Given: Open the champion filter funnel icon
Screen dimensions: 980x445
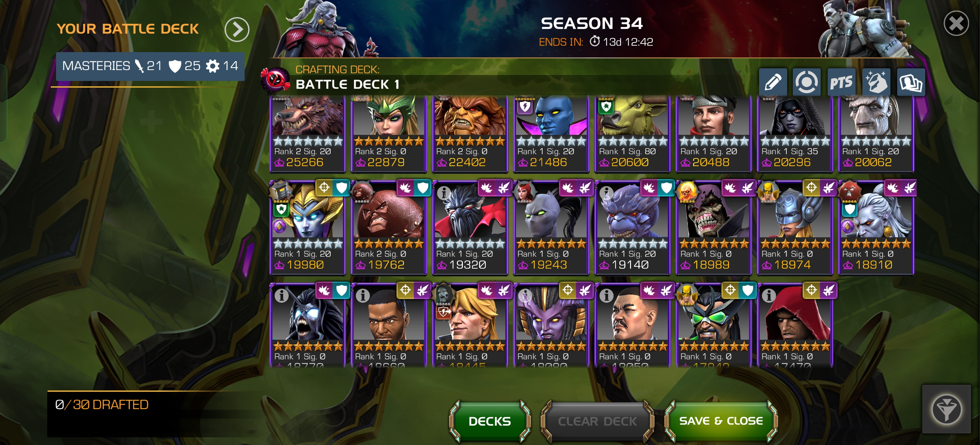Looking at the screenshot, I should click(x=946, y=410).
